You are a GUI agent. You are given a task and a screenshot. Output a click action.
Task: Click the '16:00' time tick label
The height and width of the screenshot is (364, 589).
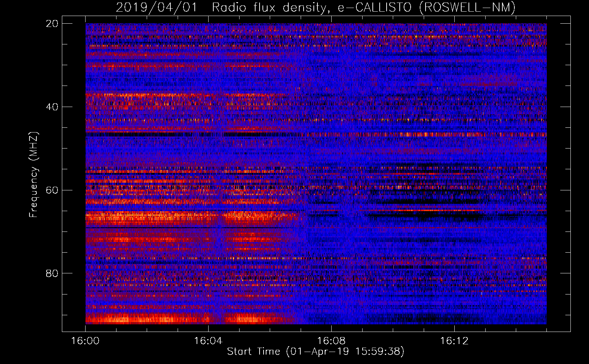pyautogui.click(x=85, y=341)
